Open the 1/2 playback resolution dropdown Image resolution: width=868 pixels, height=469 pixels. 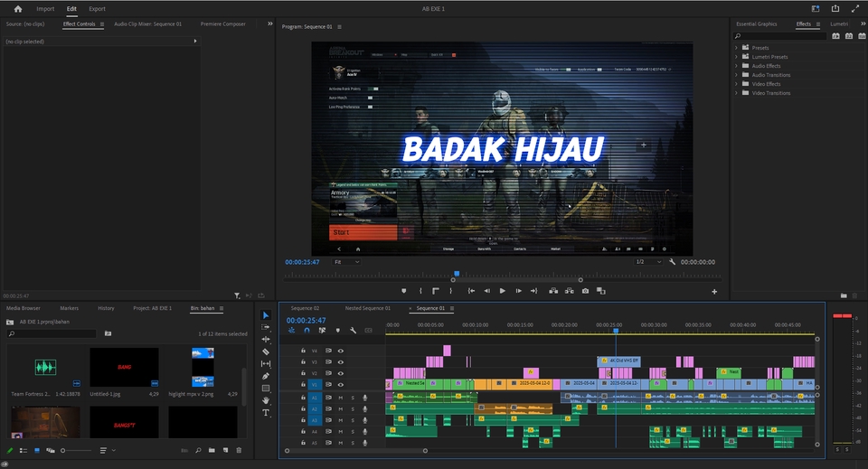coord(646,262)
